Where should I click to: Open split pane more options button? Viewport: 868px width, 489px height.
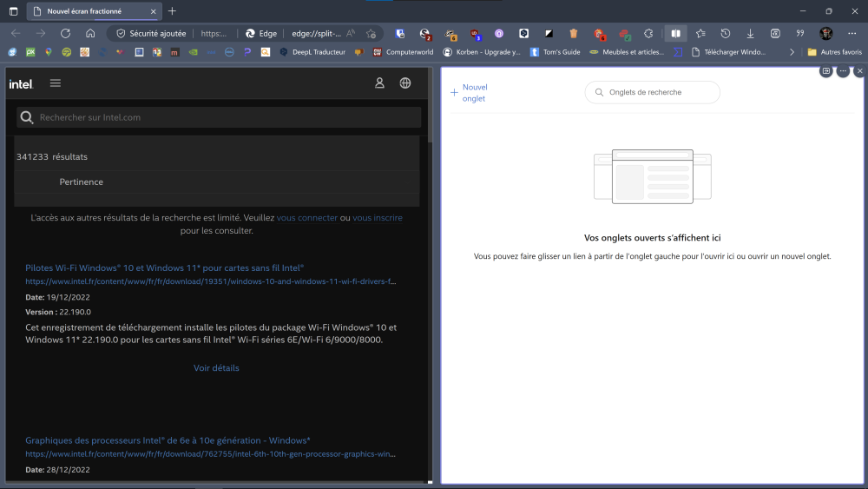tap(843, 71)
